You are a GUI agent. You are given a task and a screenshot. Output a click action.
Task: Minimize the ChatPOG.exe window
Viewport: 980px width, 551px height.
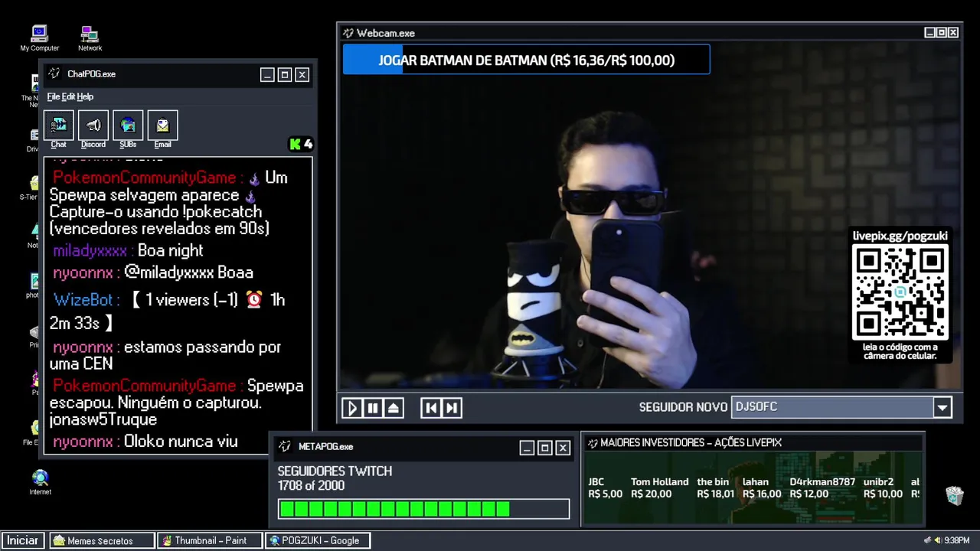click(266, 74)
